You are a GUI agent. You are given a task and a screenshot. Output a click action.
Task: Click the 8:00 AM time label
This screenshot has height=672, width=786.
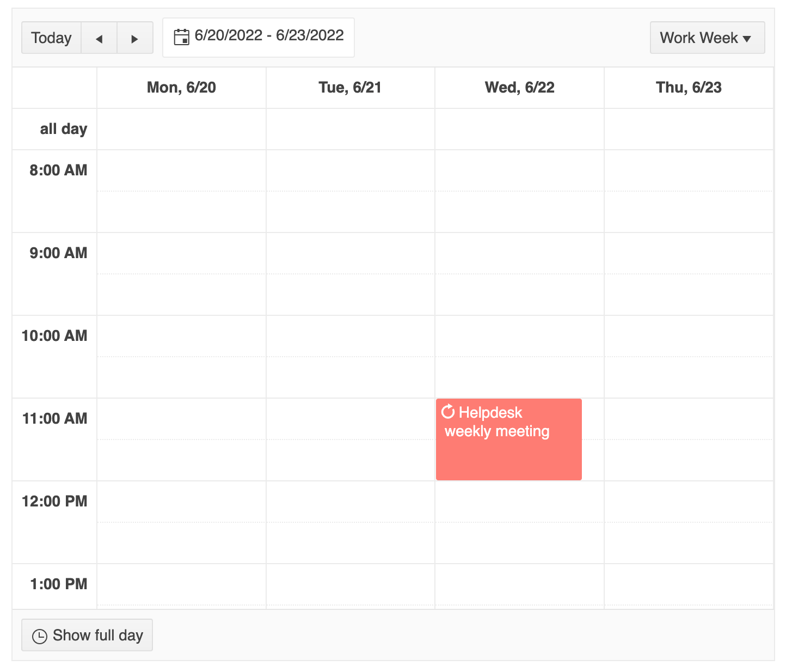pos(58,170)
